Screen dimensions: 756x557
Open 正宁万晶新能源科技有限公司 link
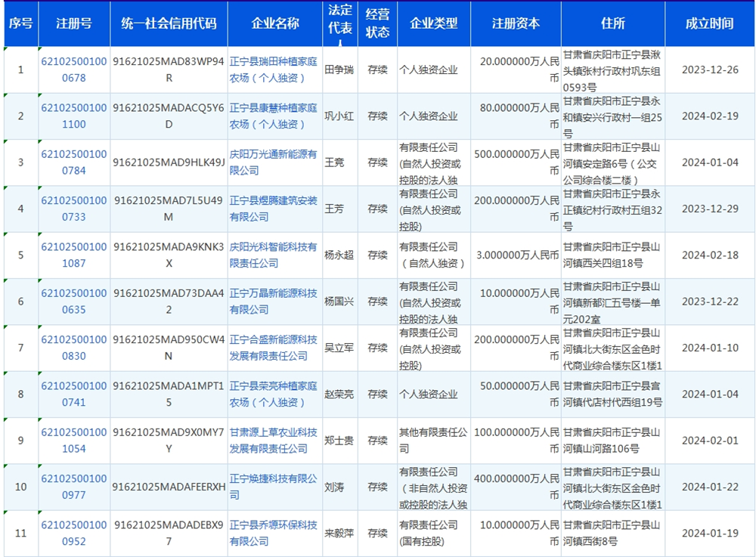273,301
